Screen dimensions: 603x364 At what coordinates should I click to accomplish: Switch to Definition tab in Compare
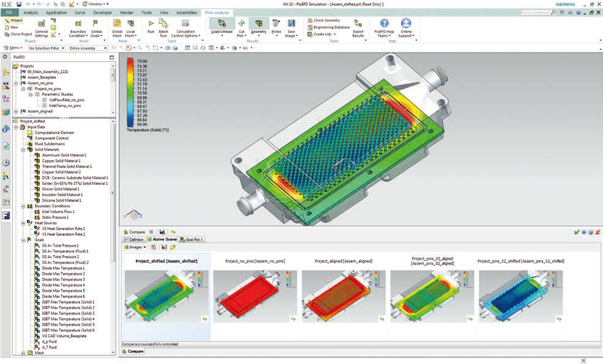point(133,239)
